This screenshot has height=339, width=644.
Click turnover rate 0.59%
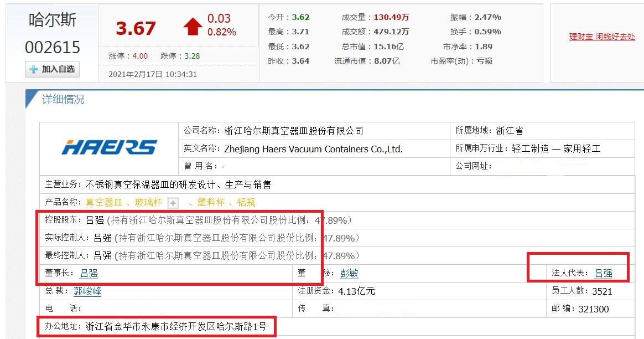[x=487, y=32]
